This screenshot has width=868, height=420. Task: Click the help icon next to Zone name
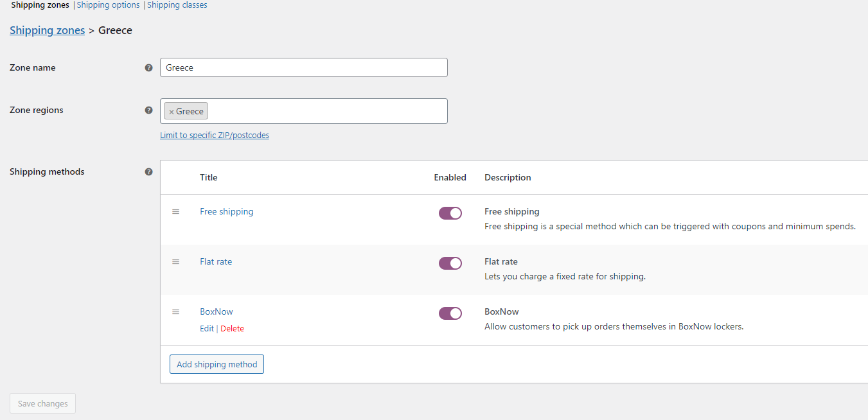[x=149, y=67]
